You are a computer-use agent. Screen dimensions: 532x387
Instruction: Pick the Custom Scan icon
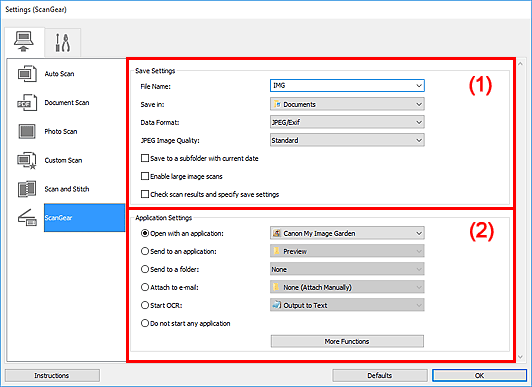tap(27, 160)
